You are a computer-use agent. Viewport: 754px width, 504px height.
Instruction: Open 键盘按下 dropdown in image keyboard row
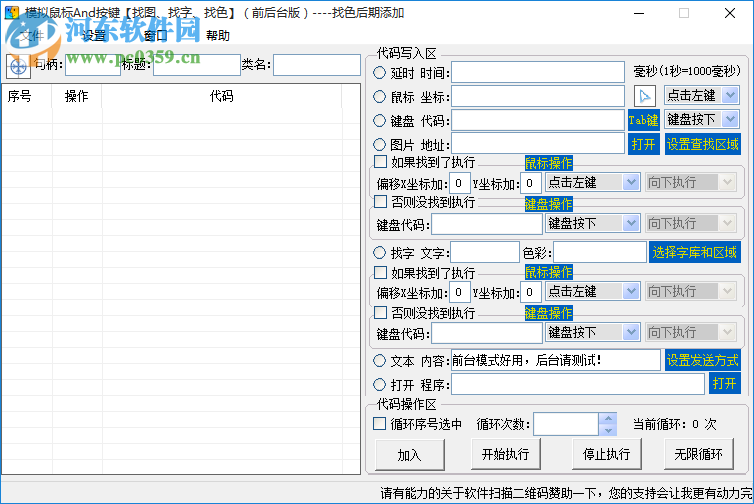pyautogui.click(x=631, y=223)
